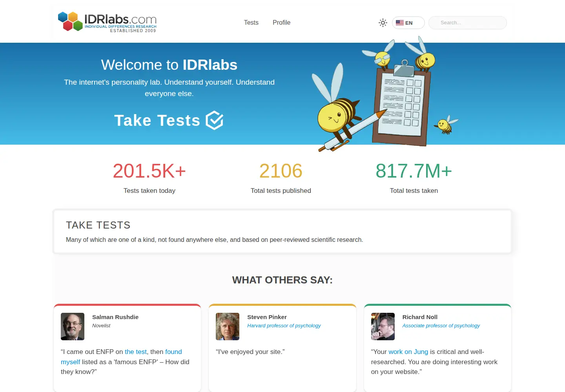Open Steven Pinker's portrait photo
The width and height of the screenshot is (565, 392).
pyautogui.click(x=228, y=327)
